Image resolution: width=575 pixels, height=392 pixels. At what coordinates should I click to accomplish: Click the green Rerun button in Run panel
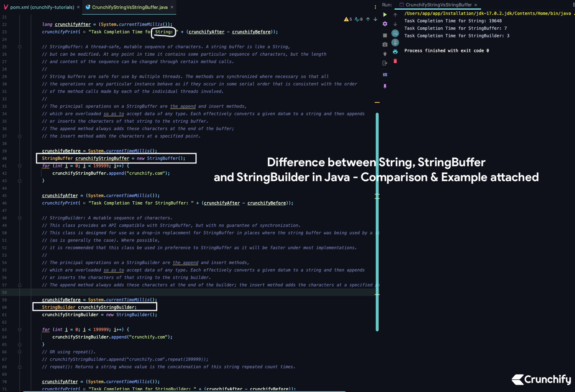click(x=385, y=15)
